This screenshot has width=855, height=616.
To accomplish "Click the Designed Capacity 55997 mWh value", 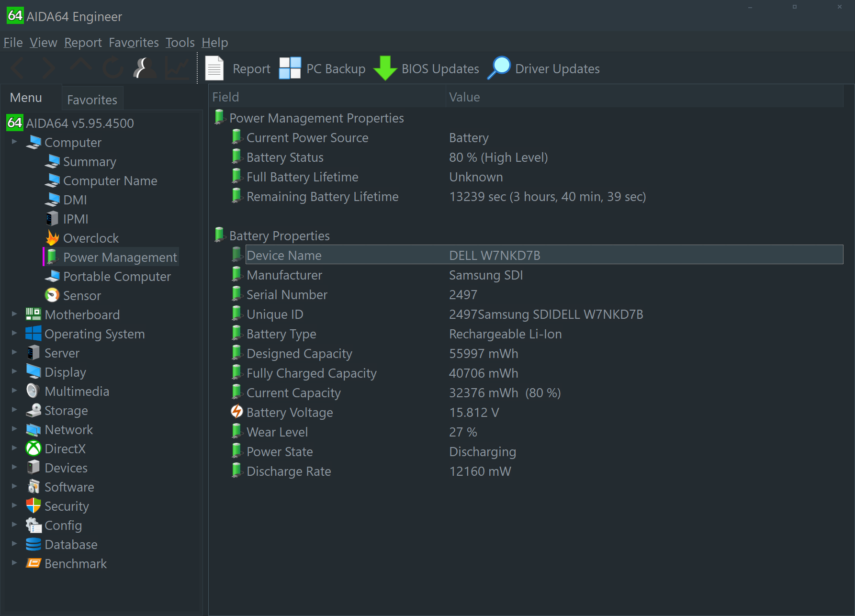I will coord(484,353).
